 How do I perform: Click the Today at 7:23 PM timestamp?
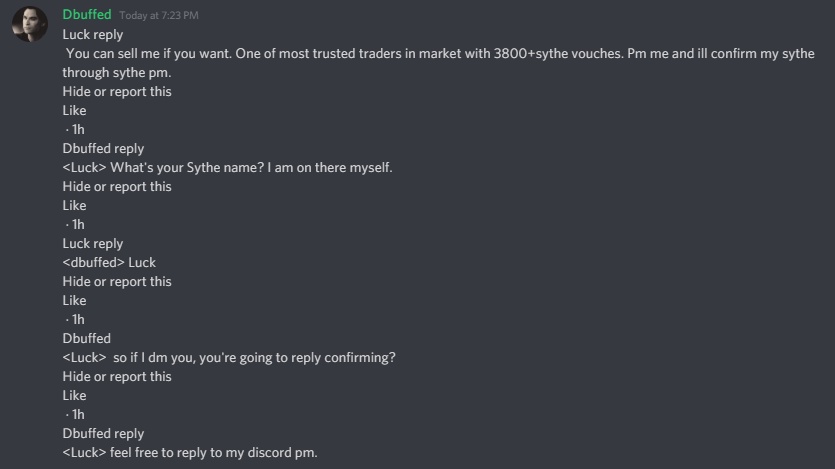click(x=159, y=15)
